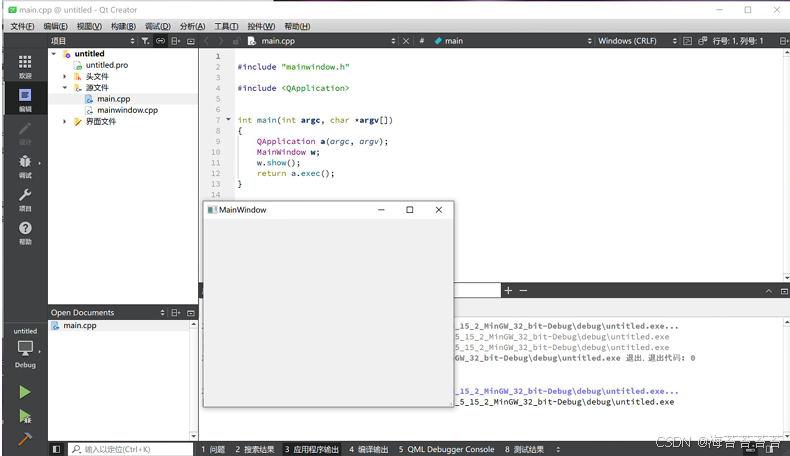Click the line and column indicator
The image size is (790, 456).
[x=738, y=41]
